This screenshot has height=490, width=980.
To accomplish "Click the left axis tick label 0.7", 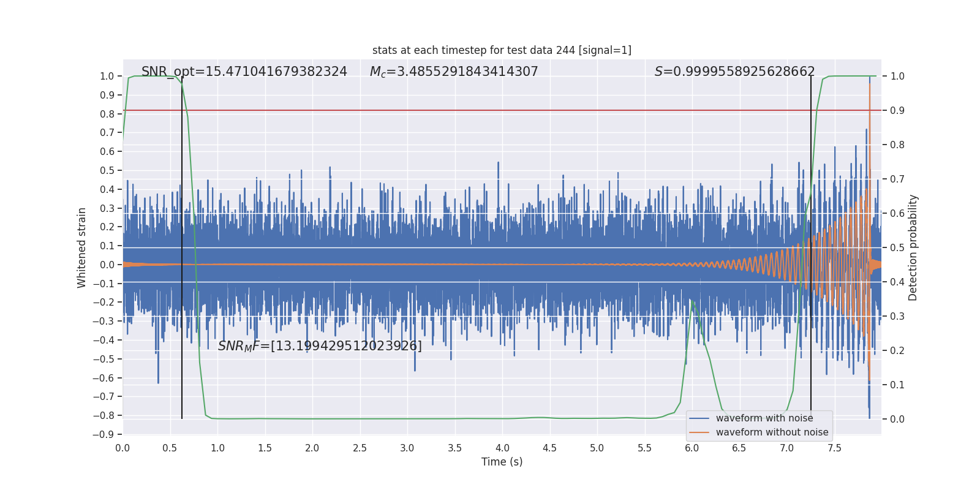I will 107,133.
